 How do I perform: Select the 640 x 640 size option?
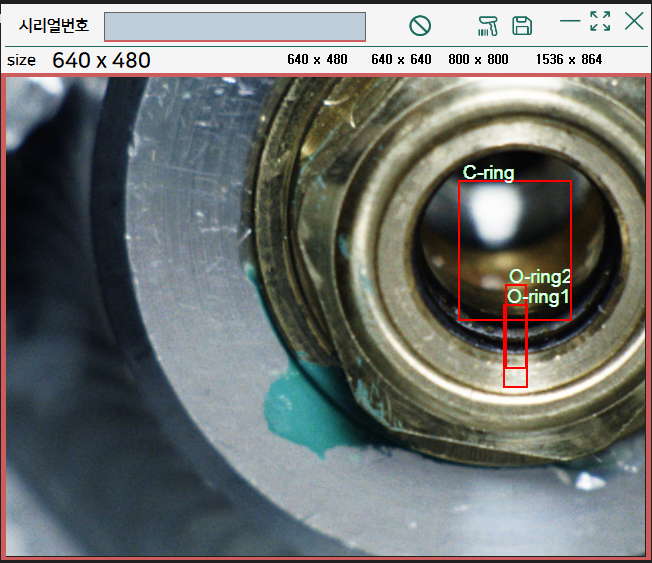click(x=401, y=59)
